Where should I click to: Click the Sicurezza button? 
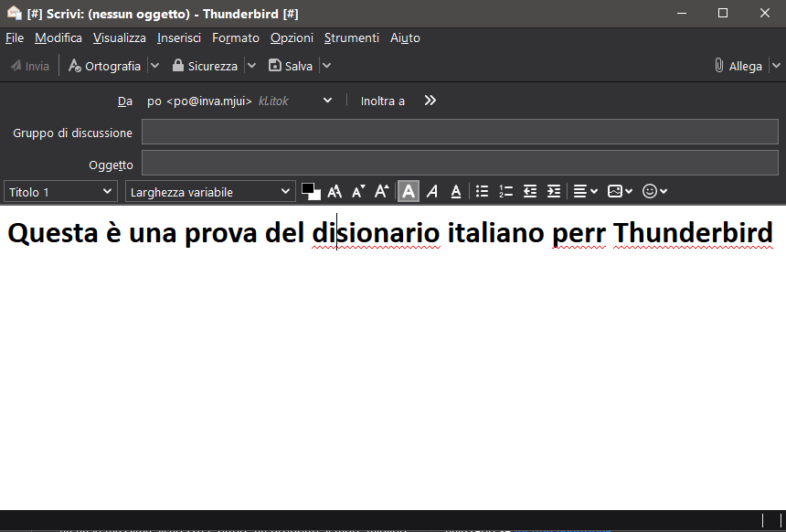click(205, 66)
